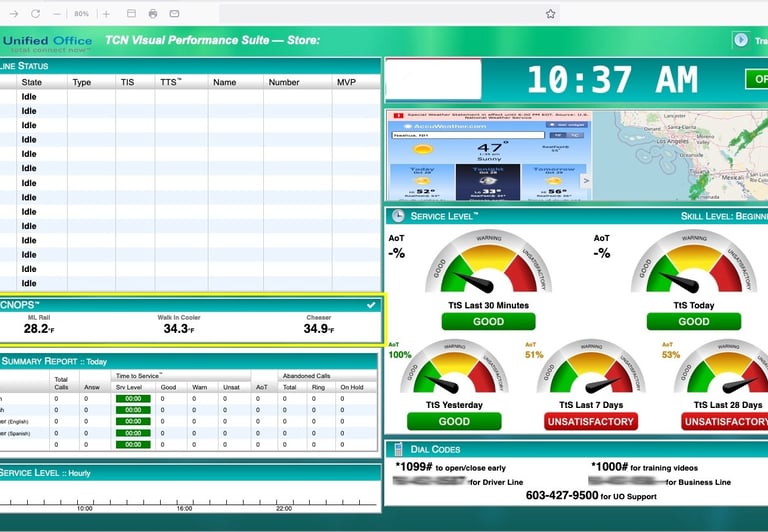Click the Abandoned Calls header
This screenshot has height=532, width=768.
pyautogui.click(x=306, y=376)
